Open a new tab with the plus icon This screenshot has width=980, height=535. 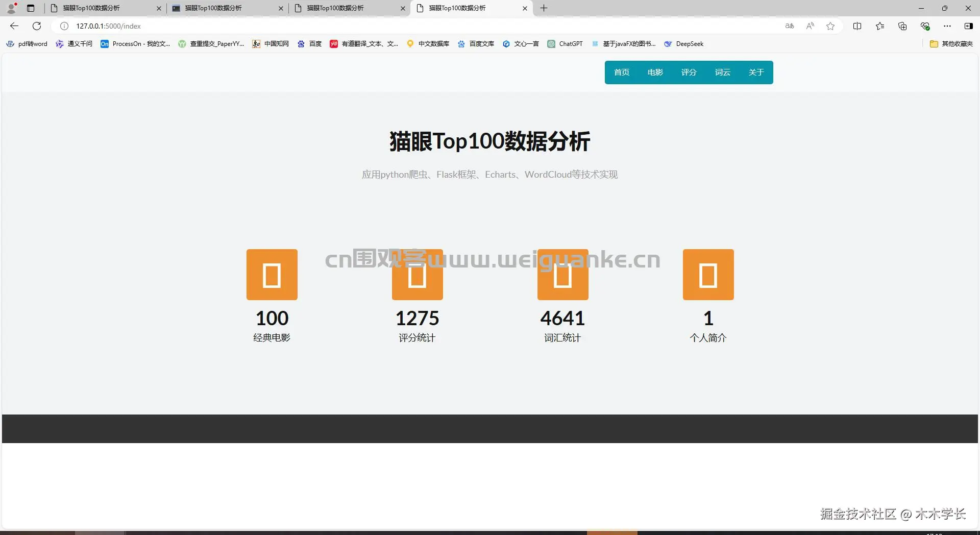544,8
